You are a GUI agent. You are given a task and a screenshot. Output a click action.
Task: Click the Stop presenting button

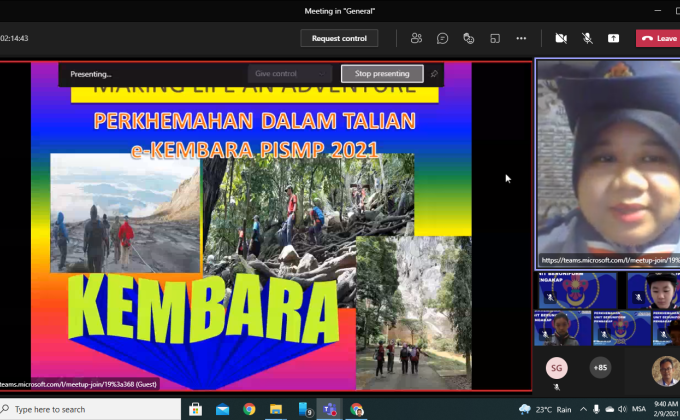[382, 73]
